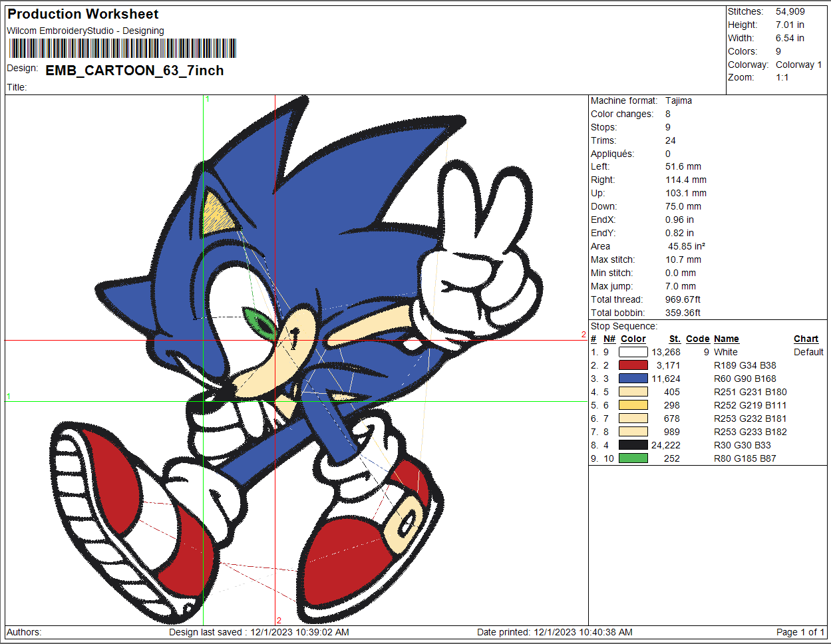
Task: Click the St. column header
Action: (675, 339)
